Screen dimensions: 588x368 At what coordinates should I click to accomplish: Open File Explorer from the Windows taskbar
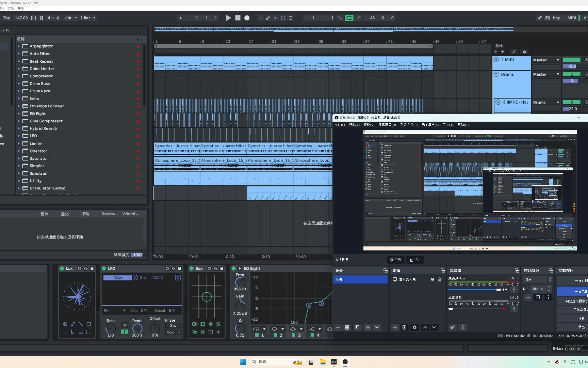323,362
